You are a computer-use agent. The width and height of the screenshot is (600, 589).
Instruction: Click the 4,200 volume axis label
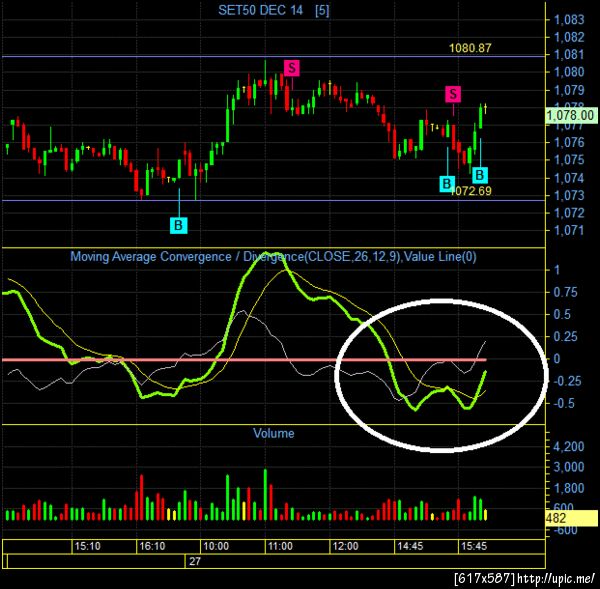pos(569,447)
